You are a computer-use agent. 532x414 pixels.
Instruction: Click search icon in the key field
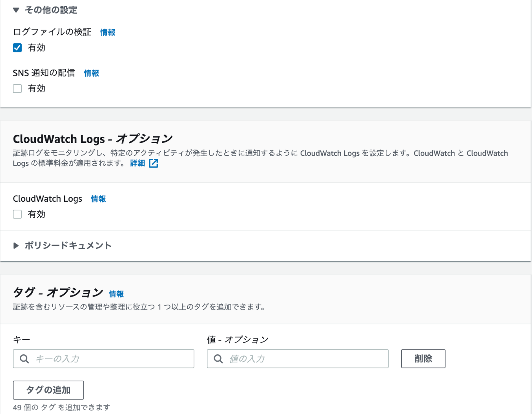pyautogui.click(x=24, y=359)
